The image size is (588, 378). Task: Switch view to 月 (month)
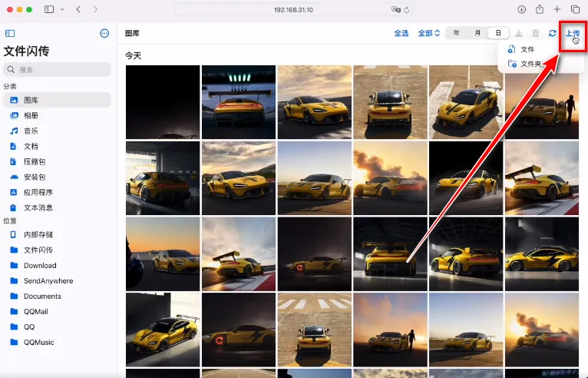[477, 34]
